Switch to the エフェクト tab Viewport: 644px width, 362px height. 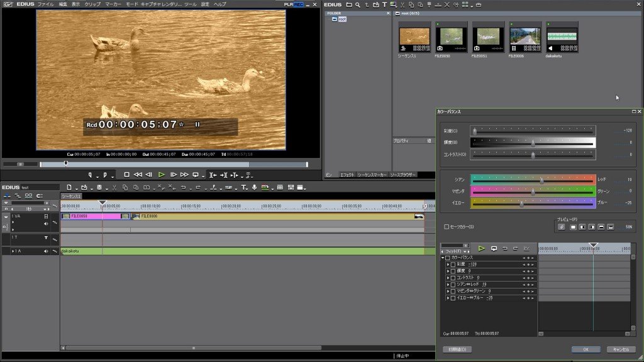(347, 175)
